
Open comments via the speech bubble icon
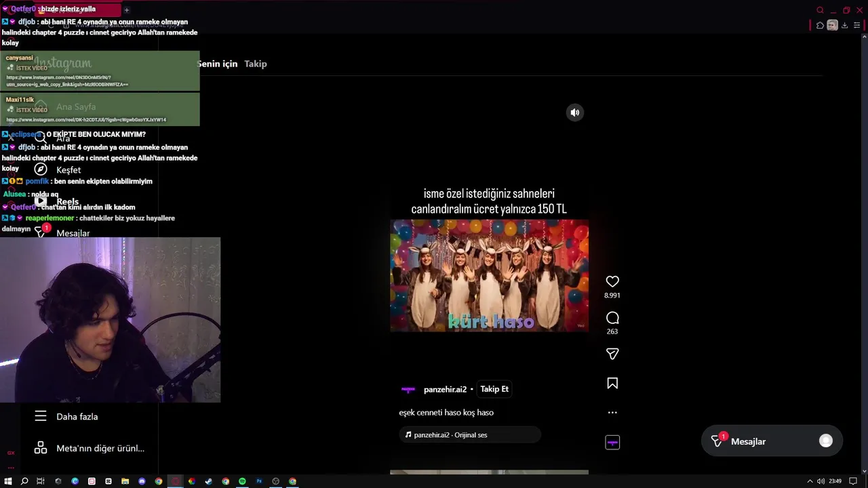(612, 318)
